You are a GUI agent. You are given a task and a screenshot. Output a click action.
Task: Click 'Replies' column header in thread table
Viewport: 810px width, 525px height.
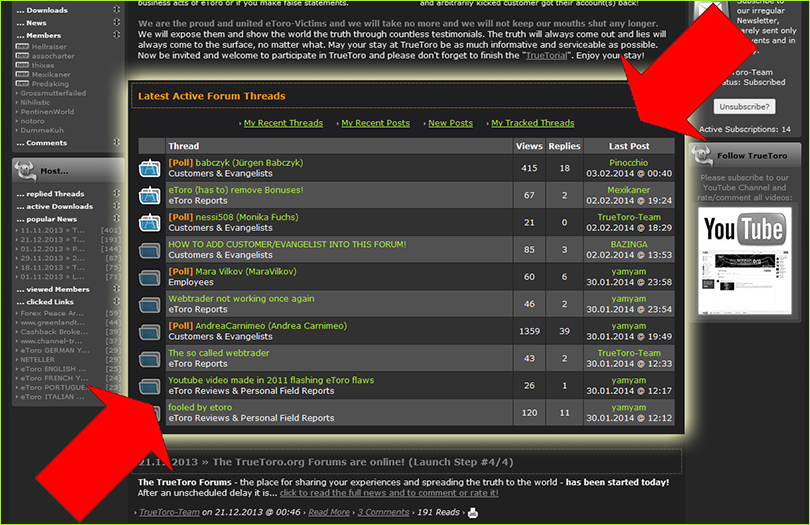tap(564, 146)
